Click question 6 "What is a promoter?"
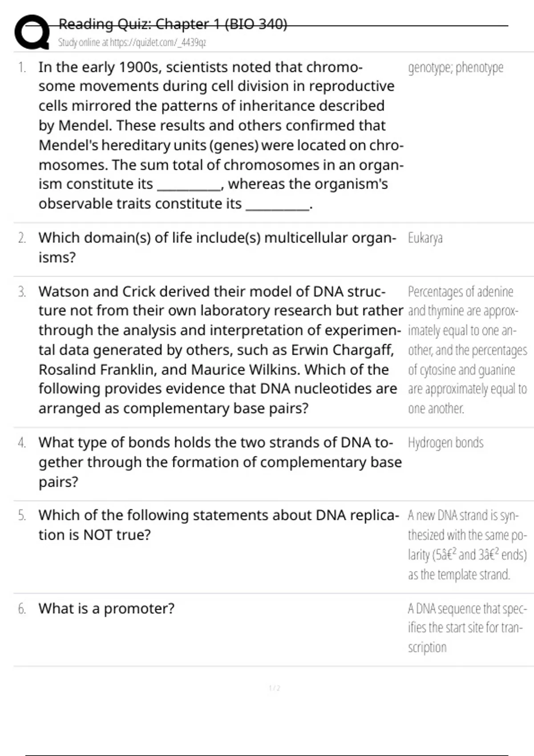 [x=106, y=608]
